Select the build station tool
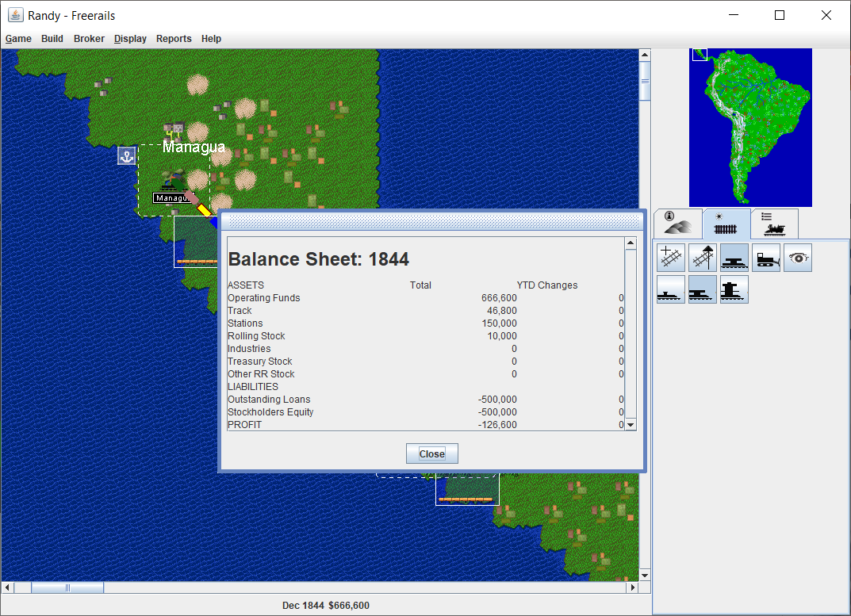The width and height of the screenshot is (851, 616). pos(734,257)
